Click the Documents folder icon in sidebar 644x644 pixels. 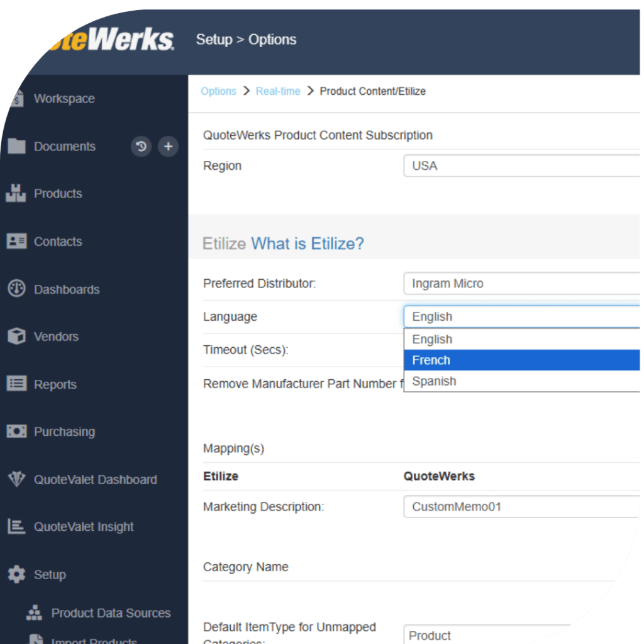coord(16,147)
